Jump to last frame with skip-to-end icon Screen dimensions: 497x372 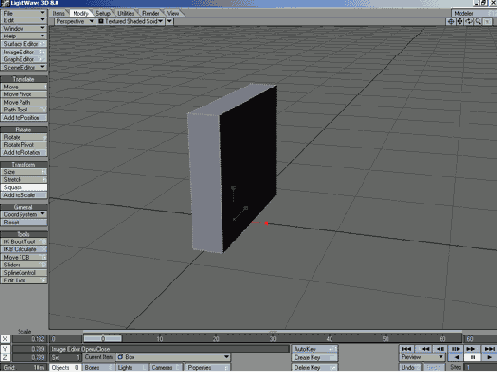489,349
